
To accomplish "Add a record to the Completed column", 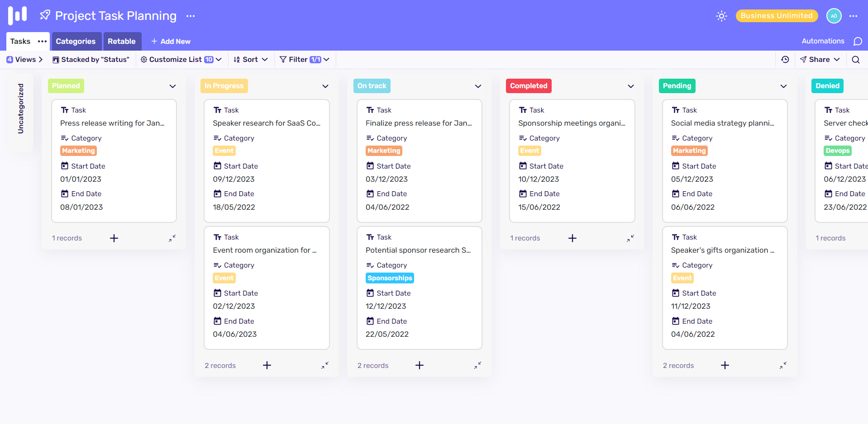I will pos(572,238).
